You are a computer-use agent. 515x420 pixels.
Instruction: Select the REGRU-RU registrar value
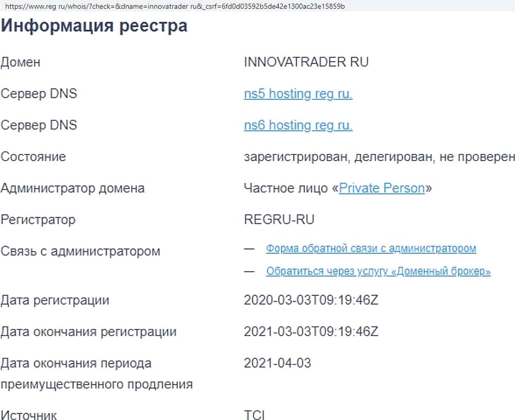(279, 220)
